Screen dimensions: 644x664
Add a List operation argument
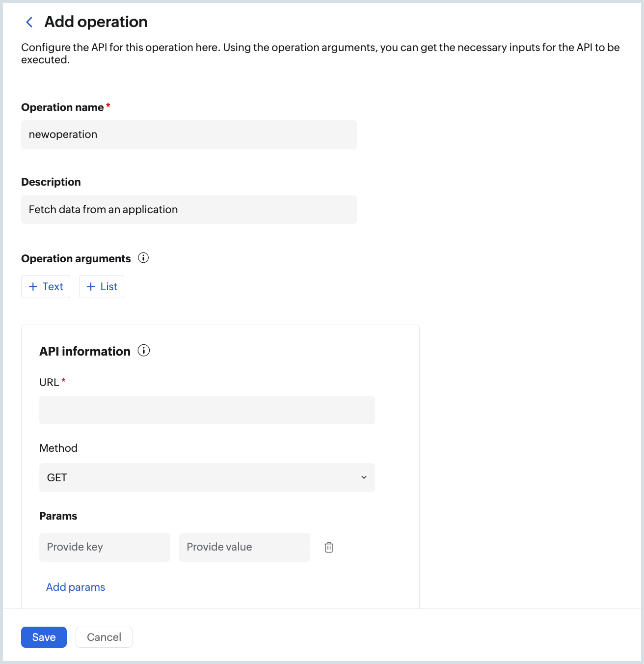(x=102, y=287)
